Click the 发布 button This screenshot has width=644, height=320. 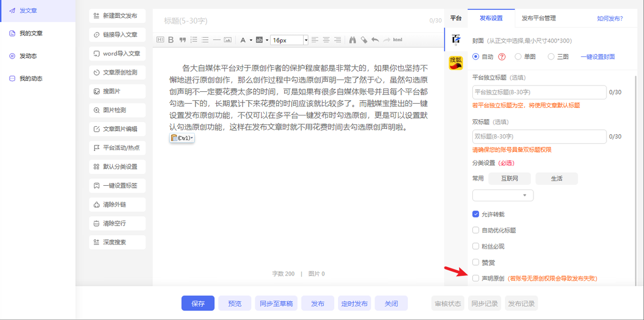click(x=317, y=303)
